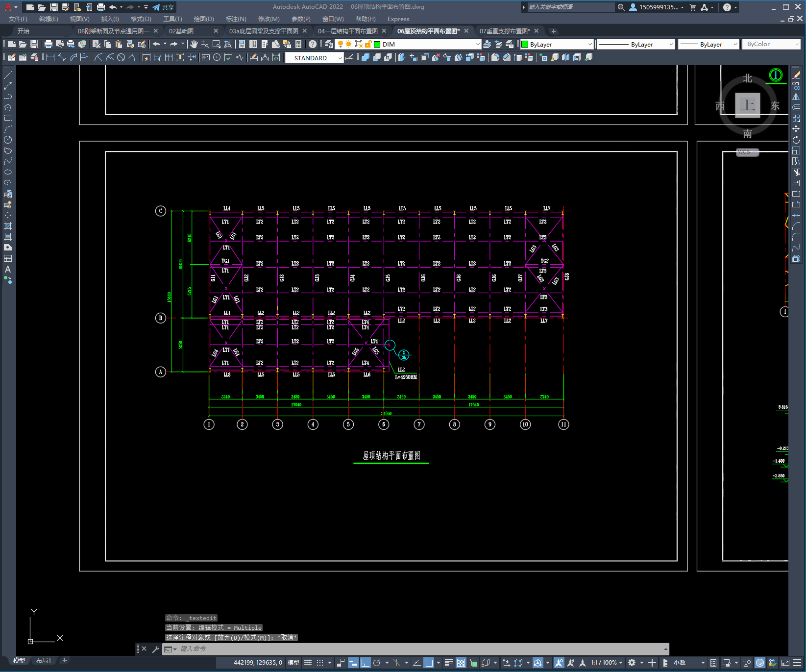
Task: Open the ByLayer linetype dropdown
Action: tap(671, 44)
